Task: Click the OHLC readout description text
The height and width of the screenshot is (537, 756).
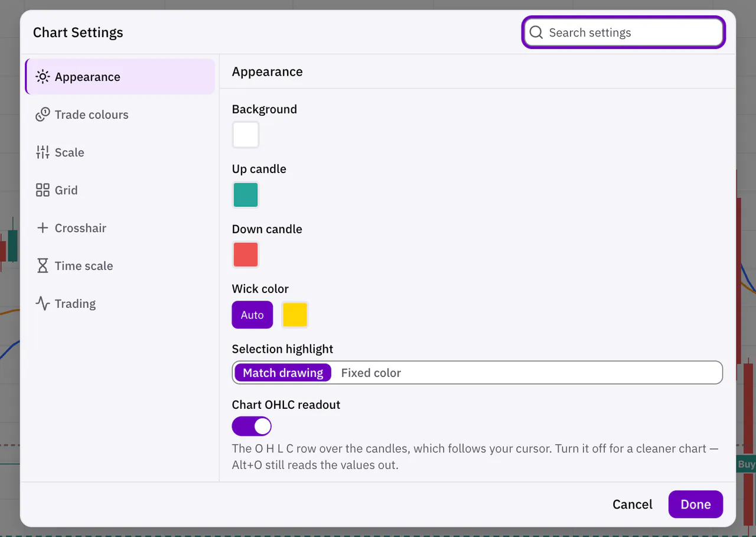Action: point(475,457)
